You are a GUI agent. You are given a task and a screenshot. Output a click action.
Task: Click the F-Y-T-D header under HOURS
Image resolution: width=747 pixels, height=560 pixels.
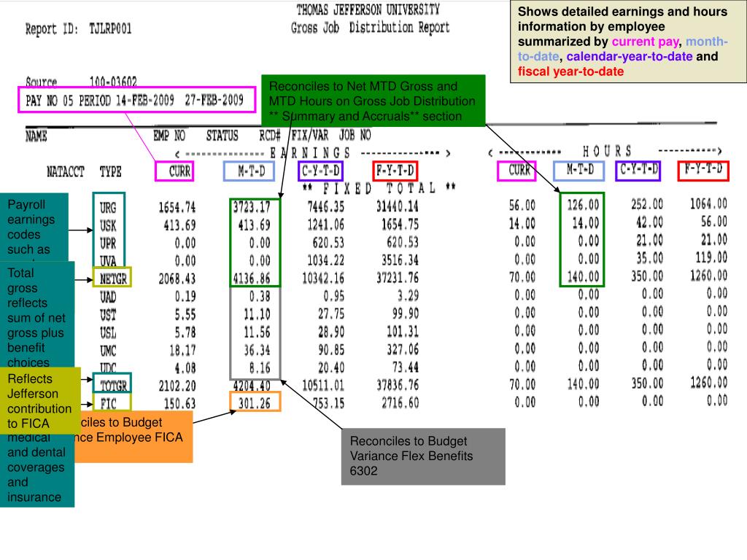coord(703,171)
